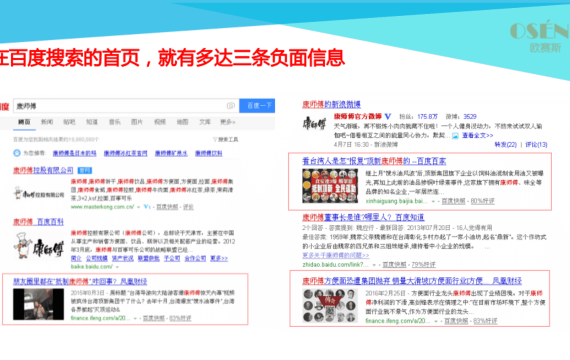Screen dimensions: 570x360
Task: Open the 康师傅控股有限公司 result link
Action: click(43, 170)
